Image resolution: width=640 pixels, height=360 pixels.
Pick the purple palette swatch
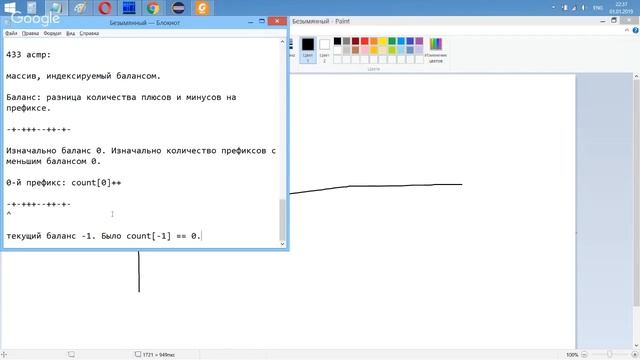(x=419, y=41)
